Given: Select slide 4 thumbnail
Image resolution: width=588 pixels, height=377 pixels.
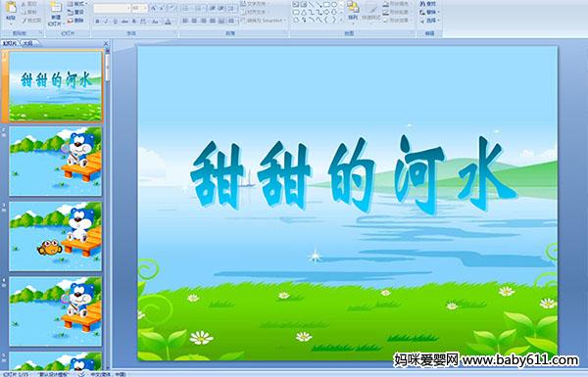Looking at the screenshot, I should tap(55, 311).
